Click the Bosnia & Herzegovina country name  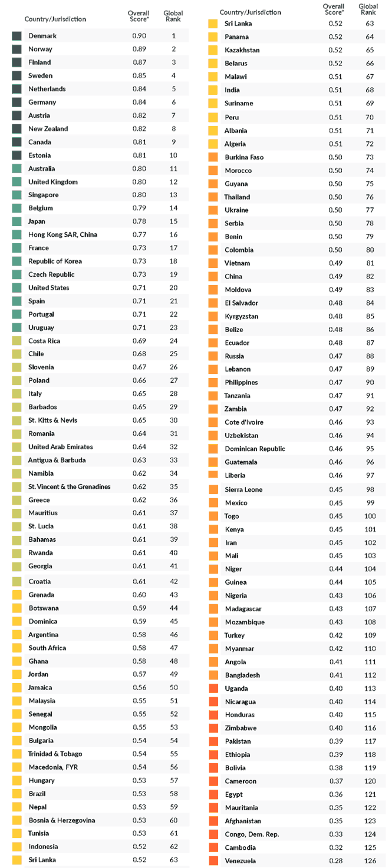click(x=61, y=820)
